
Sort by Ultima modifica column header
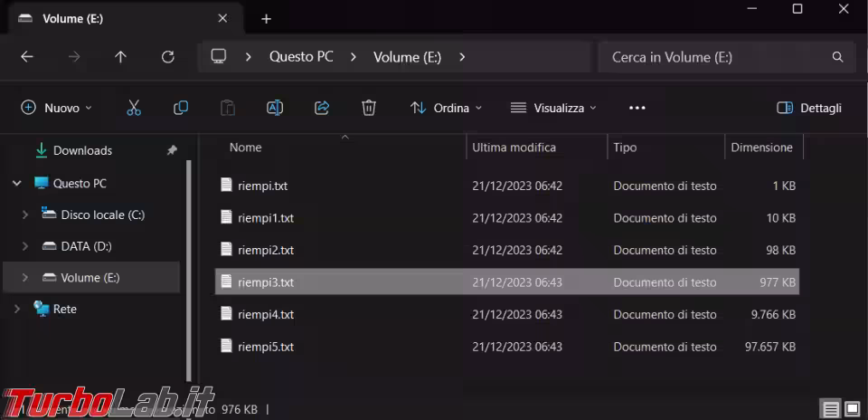(x=514, y=148)
